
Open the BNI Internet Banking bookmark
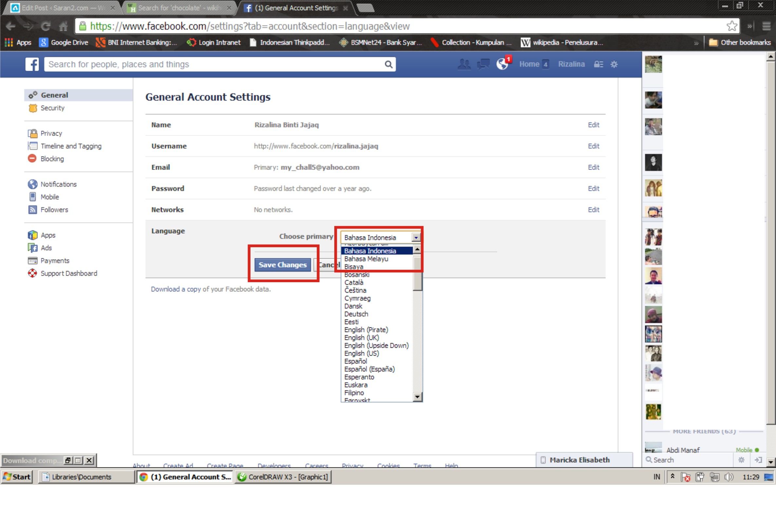coord(136,43)
